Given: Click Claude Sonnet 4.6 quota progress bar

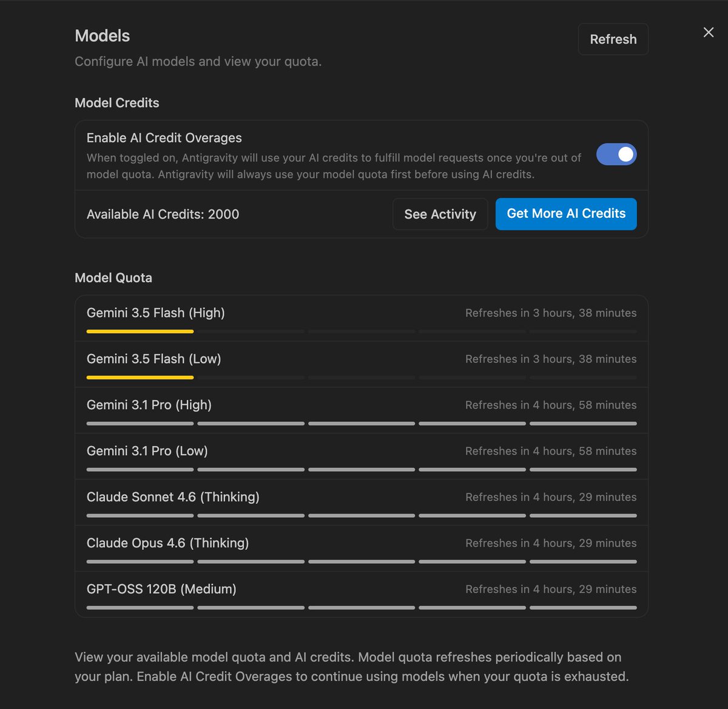Looking at the screenshot, I should (x=362, y=516).
